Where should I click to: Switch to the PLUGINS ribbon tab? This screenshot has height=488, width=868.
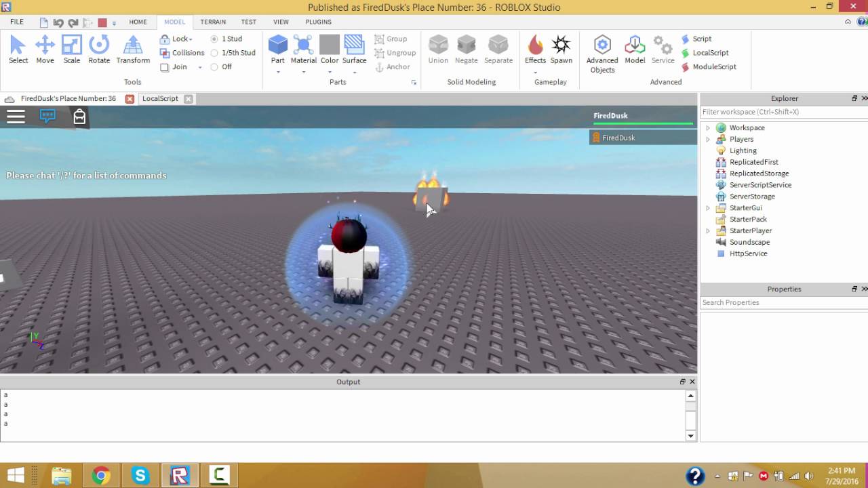click(319, 22)
